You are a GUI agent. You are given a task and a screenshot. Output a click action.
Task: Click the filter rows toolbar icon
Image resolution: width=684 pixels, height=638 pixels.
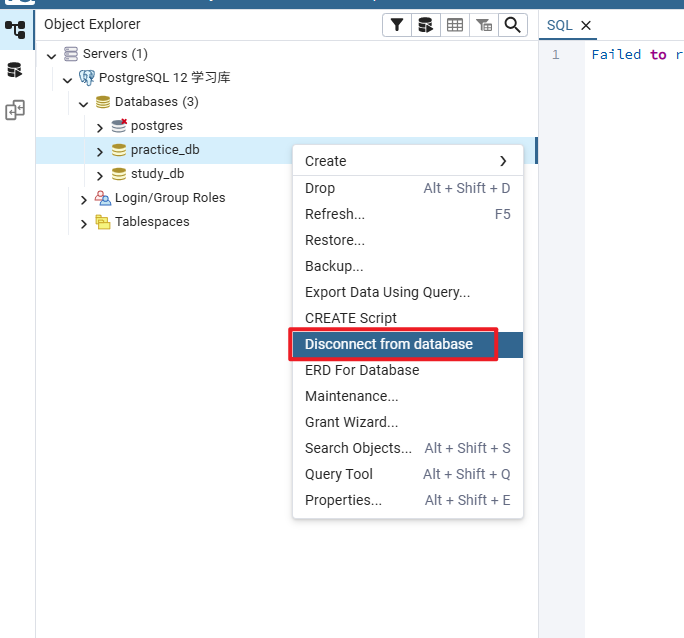[397, 25]
